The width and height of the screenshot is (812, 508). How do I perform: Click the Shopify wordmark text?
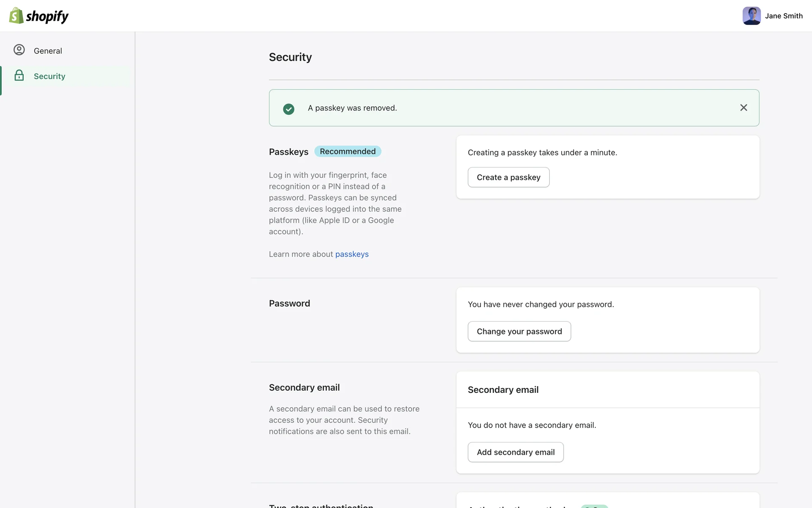(47, 17)
